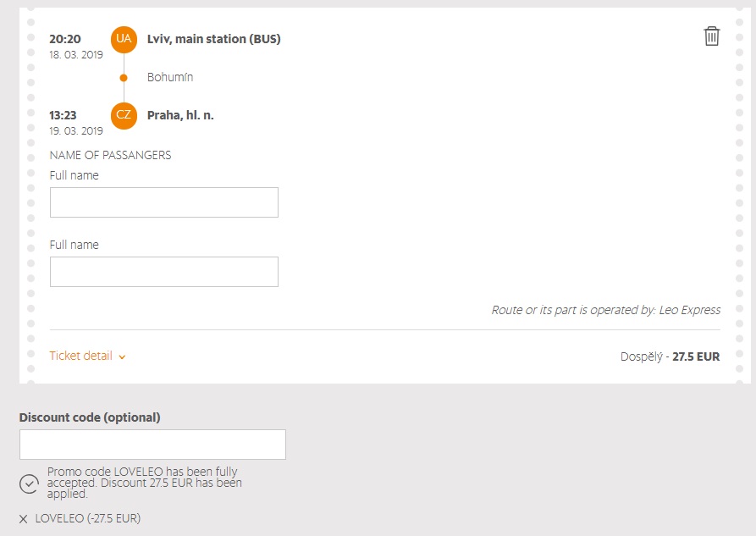Click the Discount code (optional) label
Image resolution: width=756 pixels, height=536 pixels.
[x=90, y=417]
